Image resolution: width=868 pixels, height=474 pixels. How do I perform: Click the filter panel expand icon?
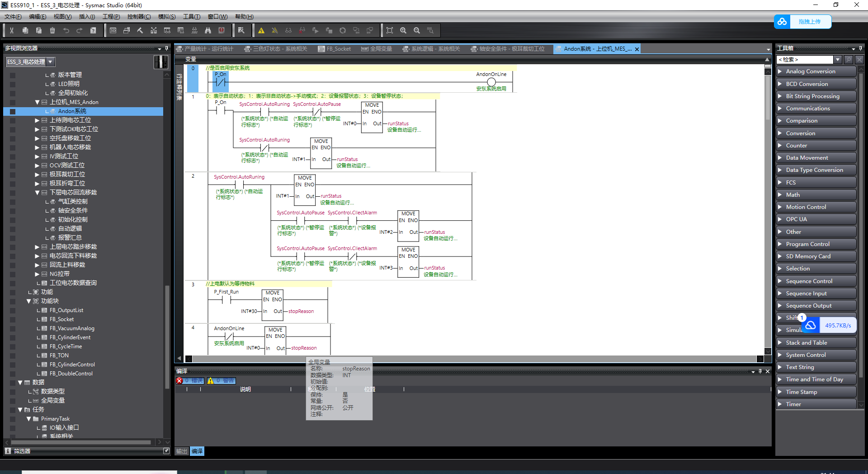pos(166,451)
